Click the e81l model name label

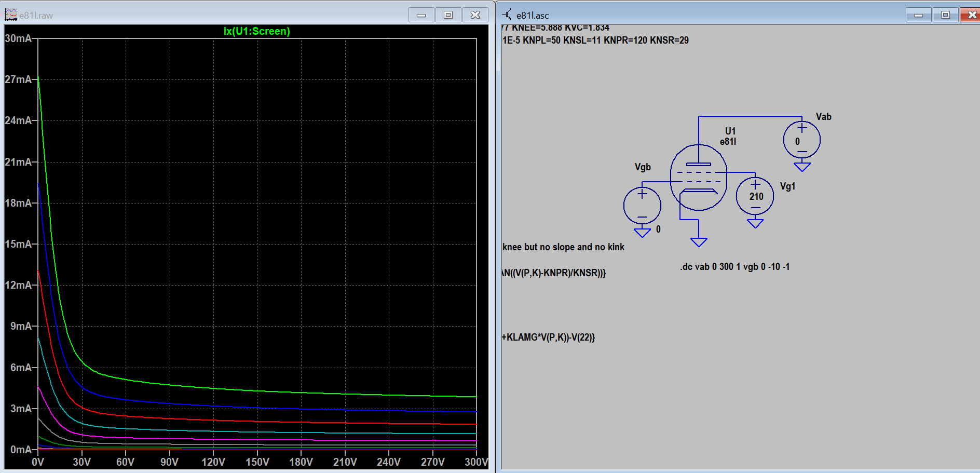point(728,141)
